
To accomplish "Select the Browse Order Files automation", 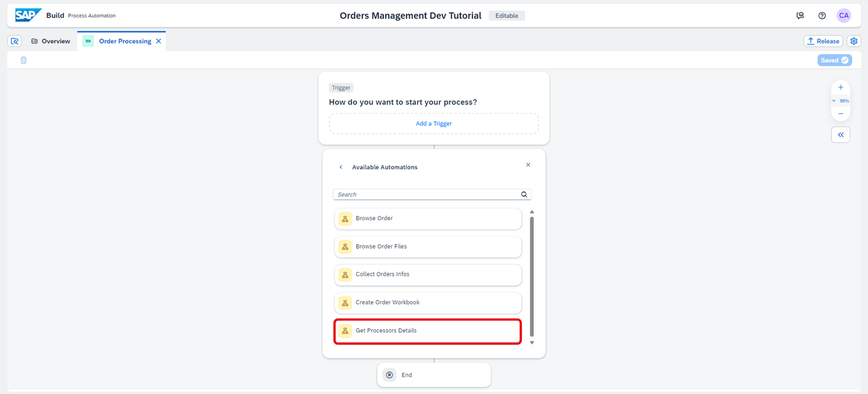I will click(428, 246).
